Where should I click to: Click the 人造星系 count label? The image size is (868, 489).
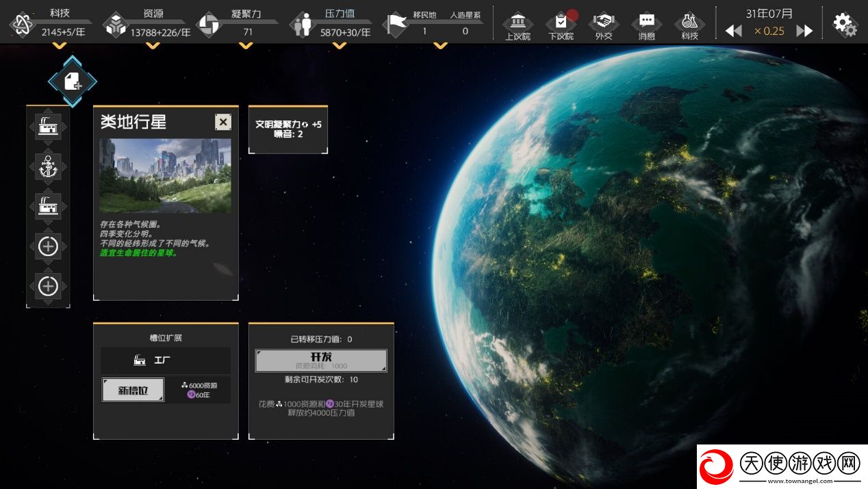pyautogui.click(x=465, y=14)
